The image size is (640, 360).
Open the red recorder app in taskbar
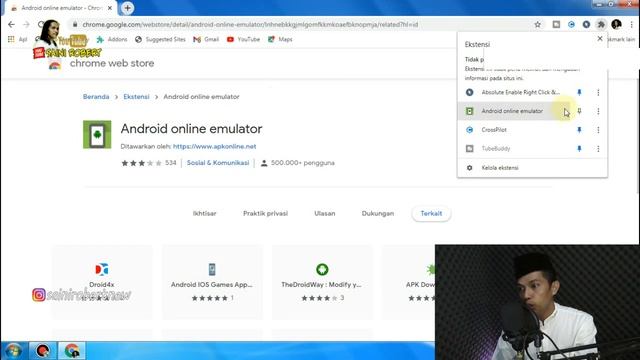click(x=43, y=351)
